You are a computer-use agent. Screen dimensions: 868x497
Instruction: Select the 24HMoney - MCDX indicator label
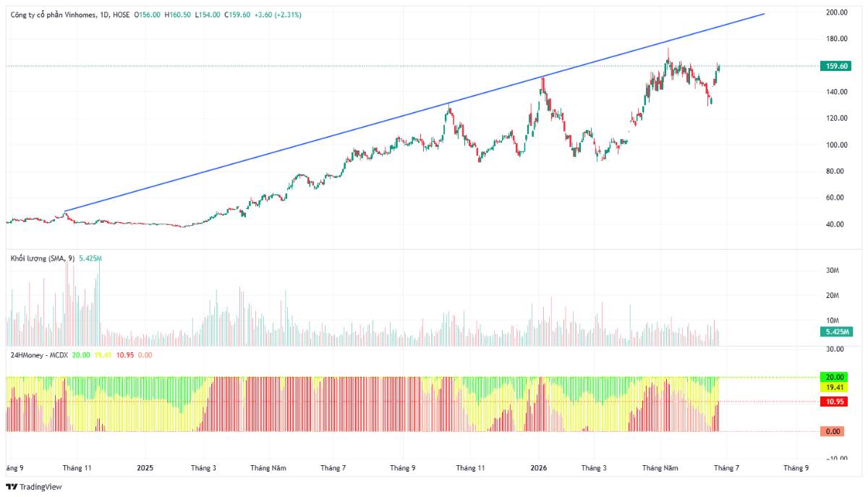pos(39,355)
